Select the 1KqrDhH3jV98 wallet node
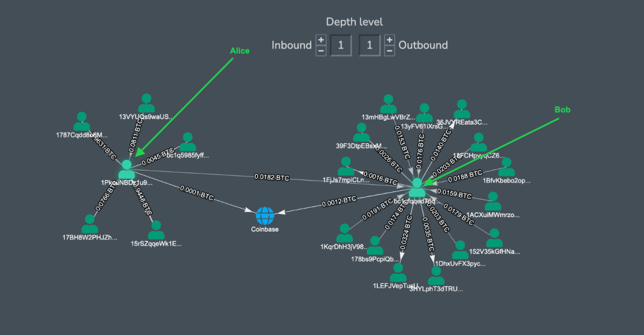This screenshot has height=335, width=644. pos(345,233)
